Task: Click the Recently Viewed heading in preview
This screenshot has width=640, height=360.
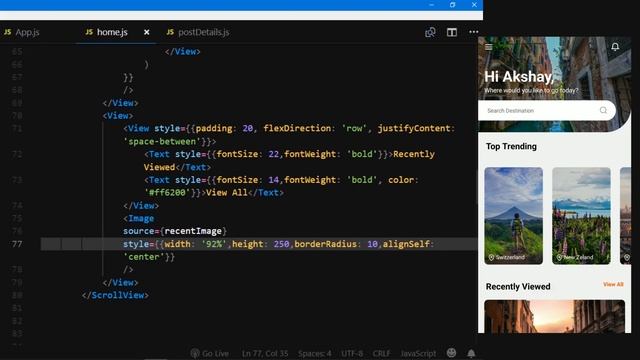Action: coord(518,287)
